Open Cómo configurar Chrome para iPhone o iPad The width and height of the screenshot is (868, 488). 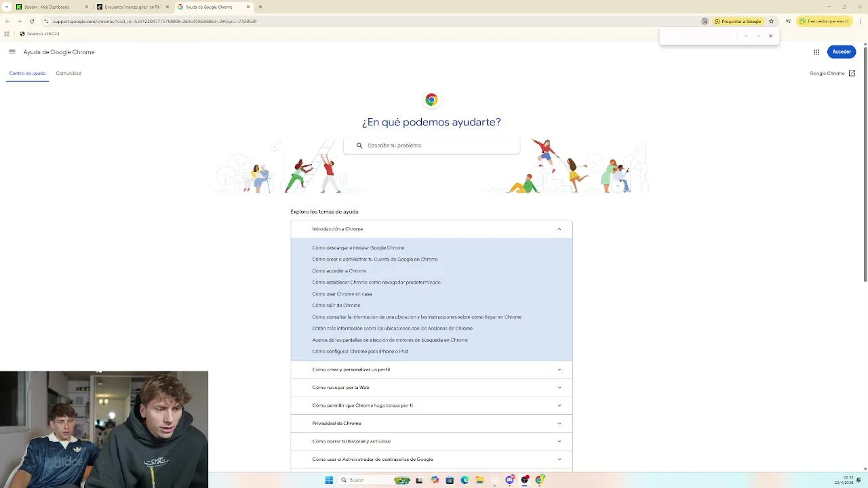(x=360, y=352)
